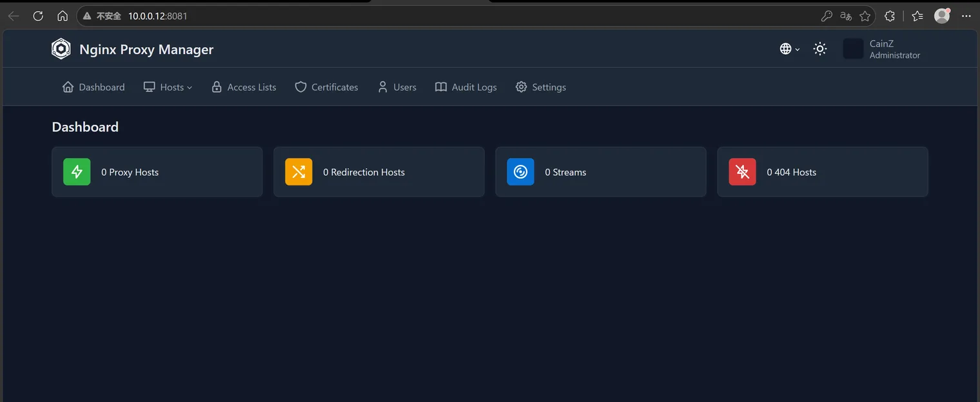The height and width of the screenshot is (402, 980).
Task: Open the Certificates page
Action: pyautogui.click(x=326, y=87)
